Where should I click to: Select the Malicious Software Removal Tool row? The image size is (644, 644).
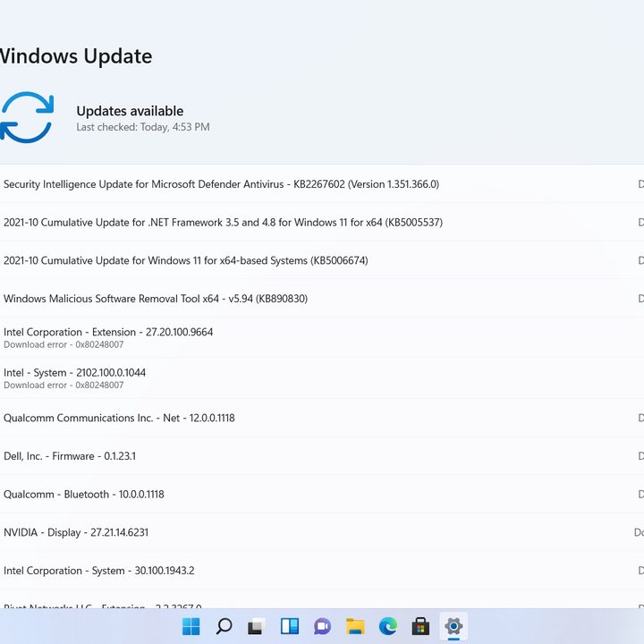[322, 299]
